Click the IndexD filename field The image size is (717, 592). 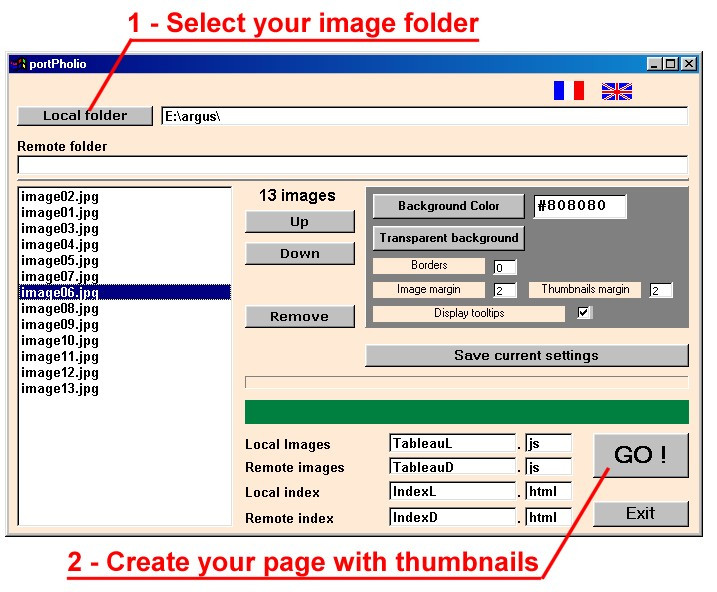point(453,517)
